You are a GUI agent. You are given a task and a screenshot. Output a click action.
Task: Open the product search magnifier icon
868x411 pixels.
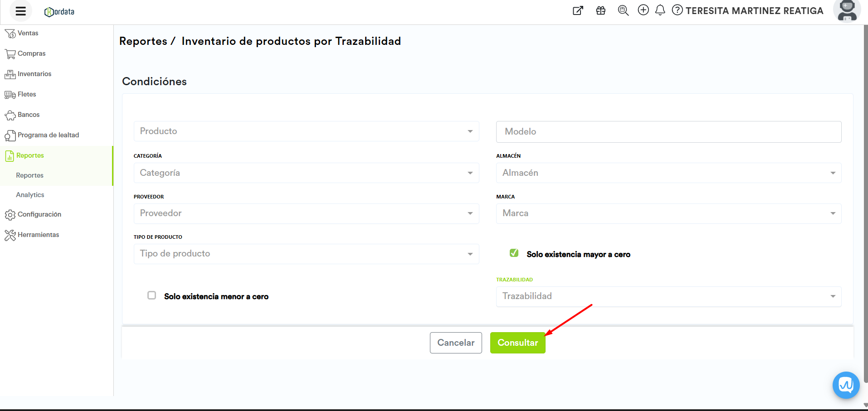(x=623, y=10)
